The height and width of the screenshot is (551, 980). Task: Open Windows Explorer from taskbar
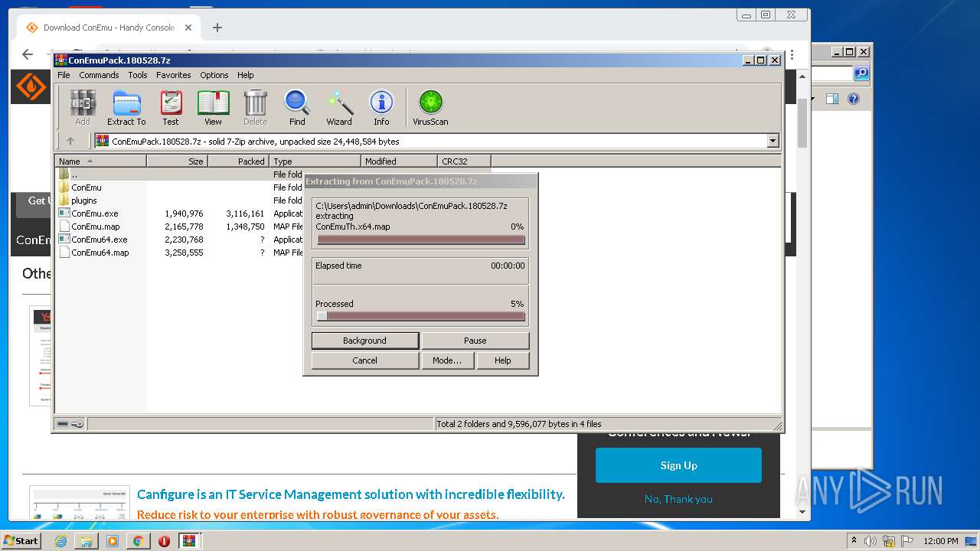click(87, 541)
